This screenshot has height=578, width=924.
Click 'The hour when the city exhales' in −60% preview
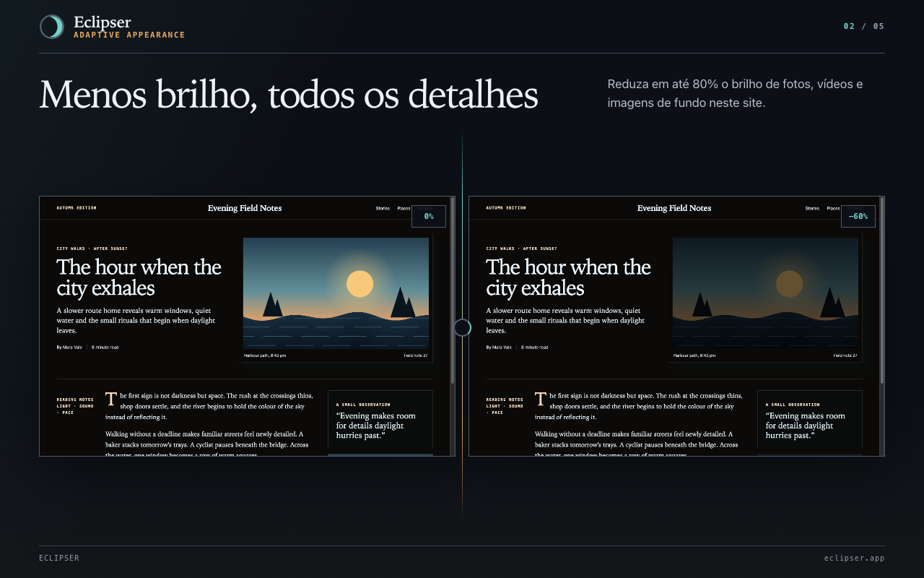[x=569, y=277]
